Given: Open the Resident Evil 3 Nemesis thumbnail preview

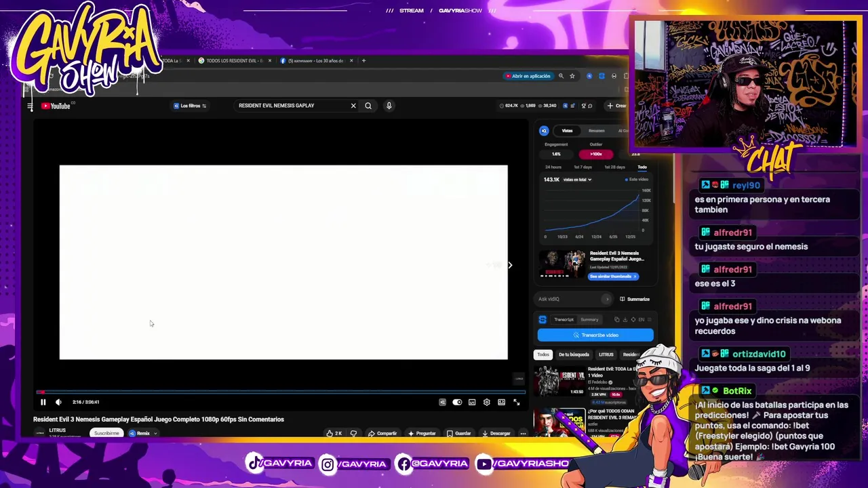Looking at the screenshot, I should coord(562,265).
